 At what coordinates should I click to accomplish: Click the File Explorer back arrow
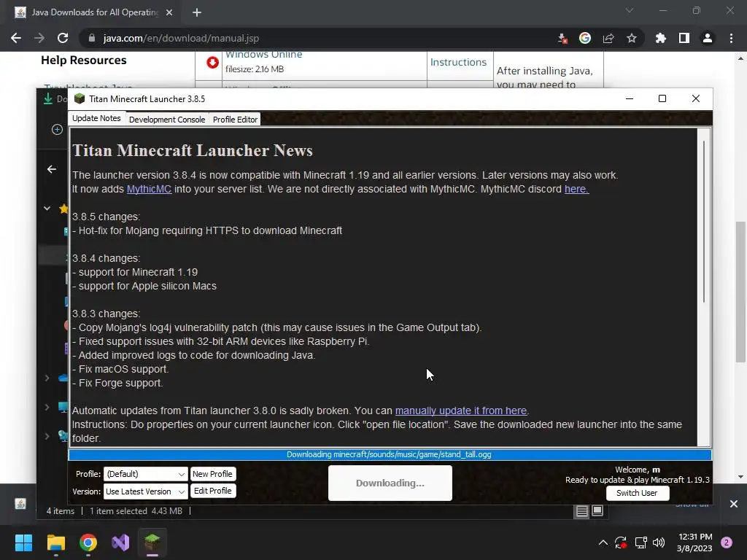coord(52,169)
